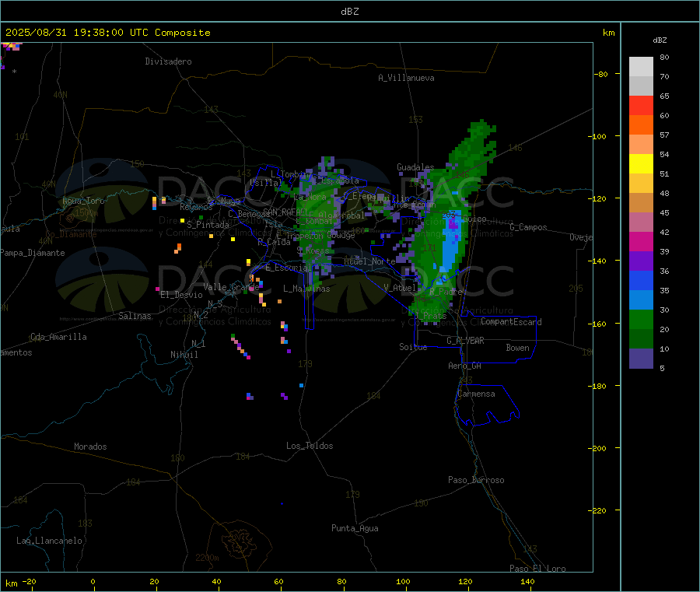Click the Divisadero map label
Screen dimensions: 700x592
[168, 61]
